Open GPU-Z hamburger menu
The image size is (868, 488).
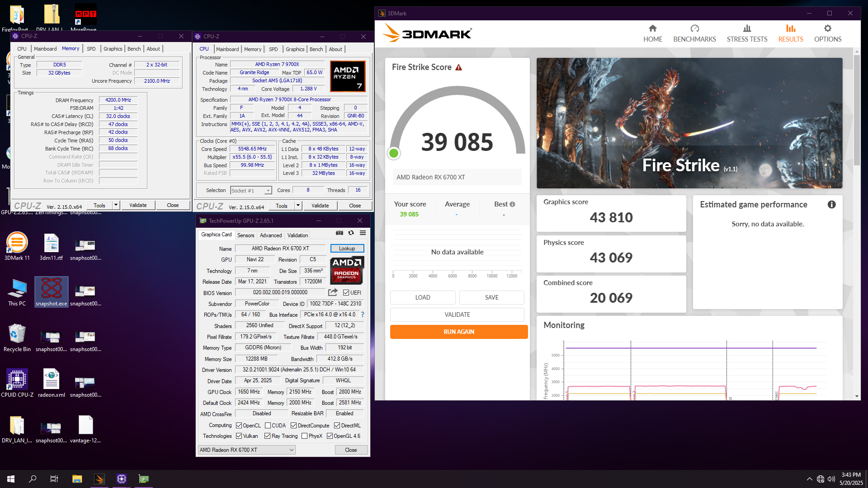click(x=363, y=233)
